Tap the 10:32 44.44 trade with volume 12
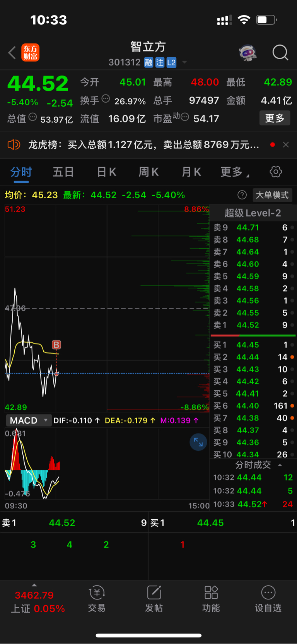 pos(253,478)
